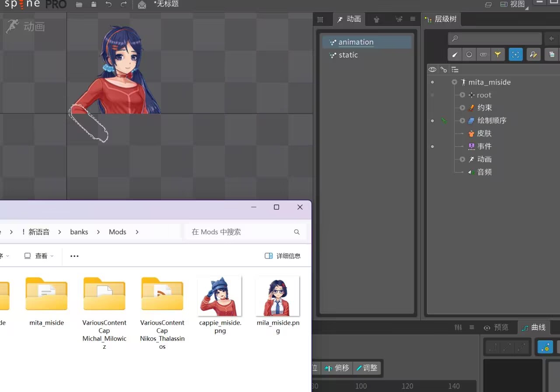Toggle visibility dot for 绘制顺序 row
Image resolution: width=560 pixels, height=392 pixels.
point(433,121)
